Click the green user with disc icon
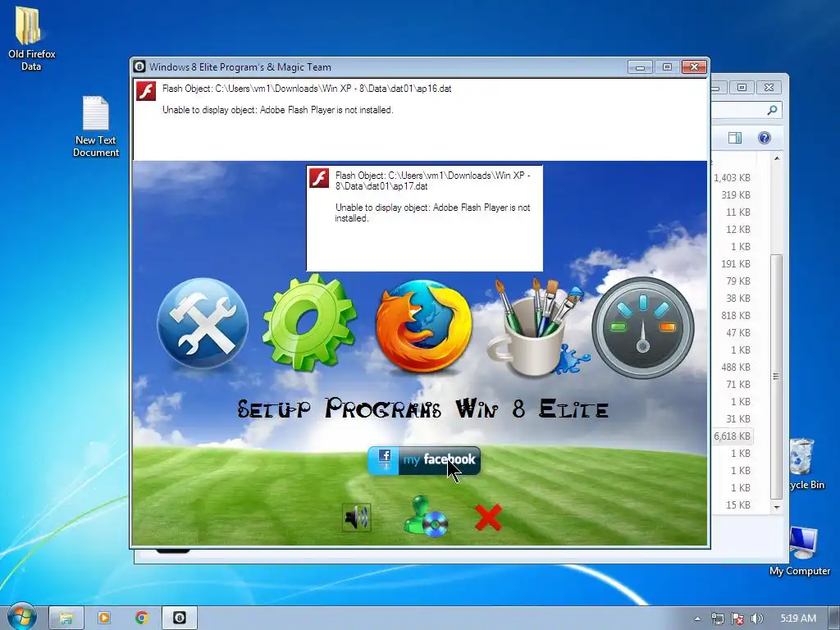This screenshot has width=840, height=630. pyautogui.click(x=426, y=517)
